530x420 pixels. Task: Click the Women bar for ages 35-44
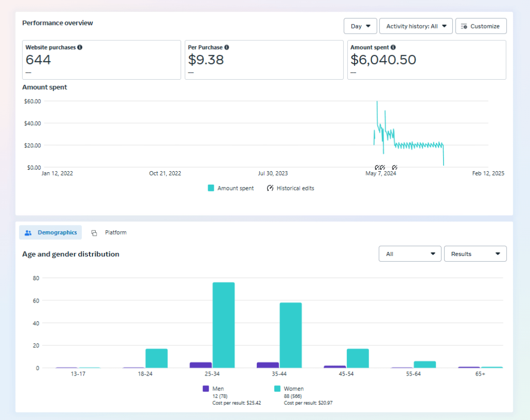(x=290, y=335)
